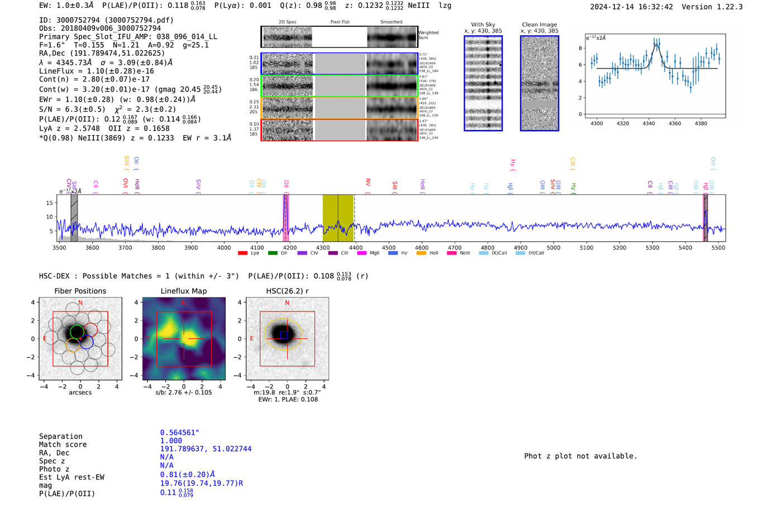Click the orange CIII label near 5060
The image size is (782, 532).
572,164
